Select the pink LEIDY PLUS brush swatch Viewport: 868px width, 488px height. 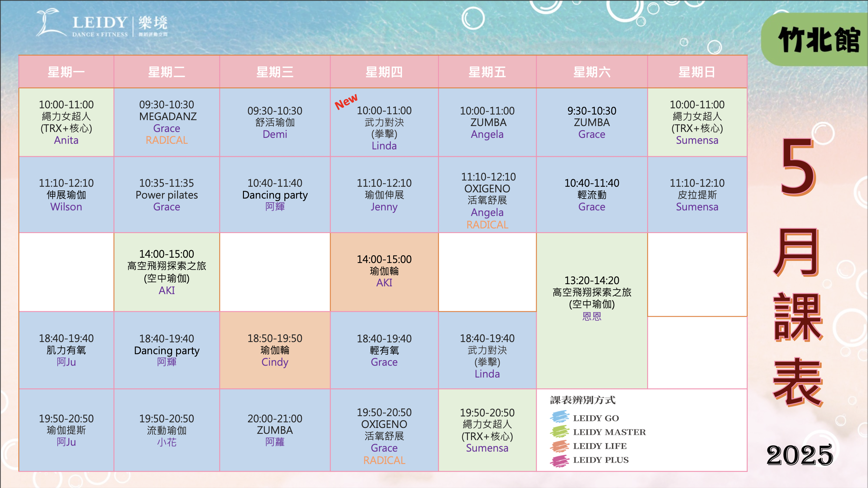click(560, 460)
